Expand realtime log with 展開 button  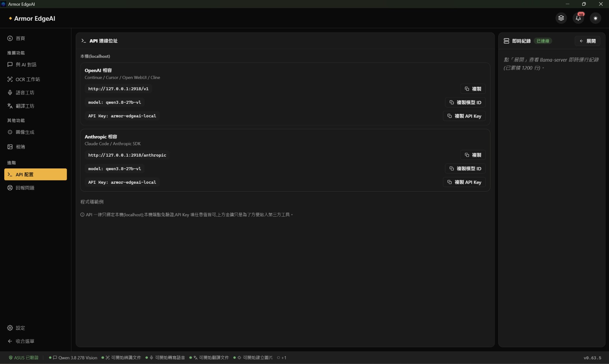[588, 41]
